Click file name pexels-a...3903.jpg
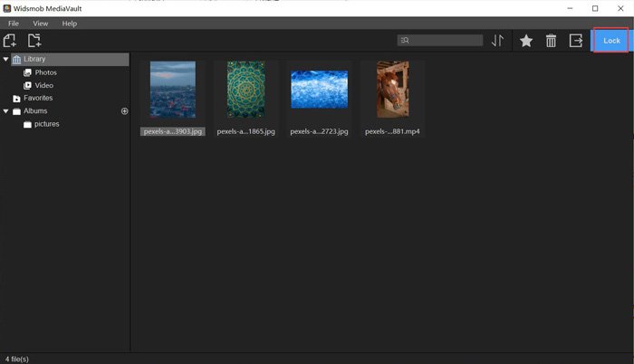This screenshot has width=634, height=364. [173, 131]
